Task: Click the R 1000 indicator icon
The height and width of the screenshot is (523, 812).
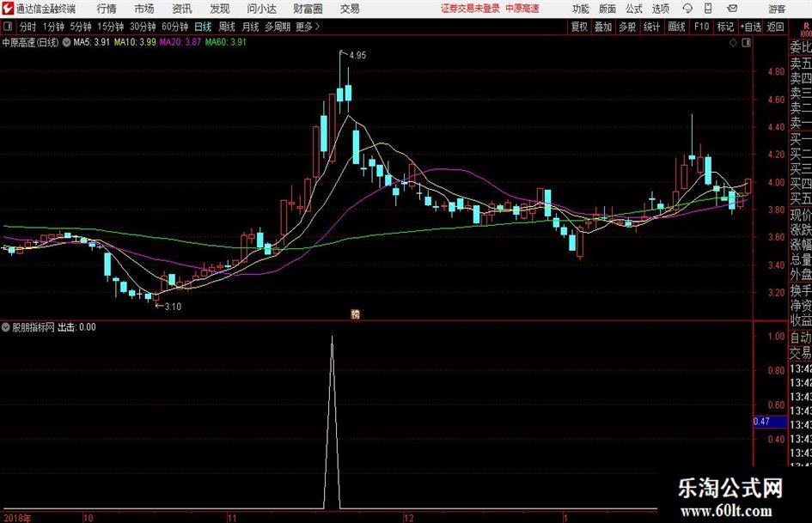Action: point(806,29)
